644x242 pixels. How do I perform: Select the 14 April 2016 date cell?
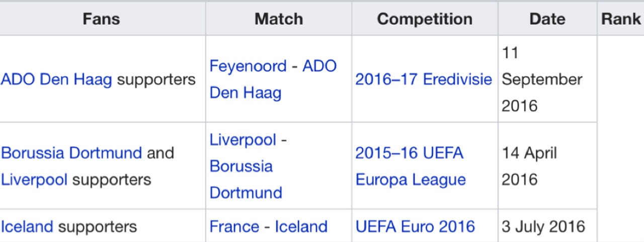click(x=547, y=166)
